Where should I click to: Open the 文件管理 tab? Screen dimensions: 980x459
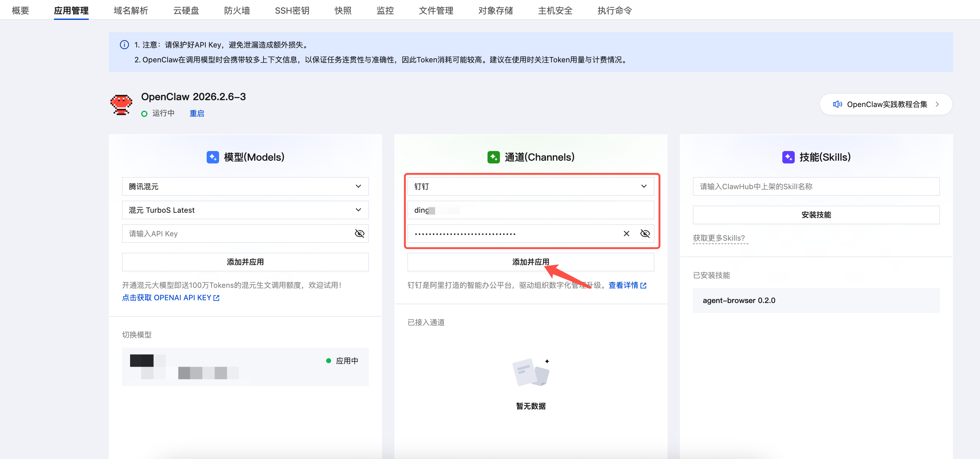[436, 10]
